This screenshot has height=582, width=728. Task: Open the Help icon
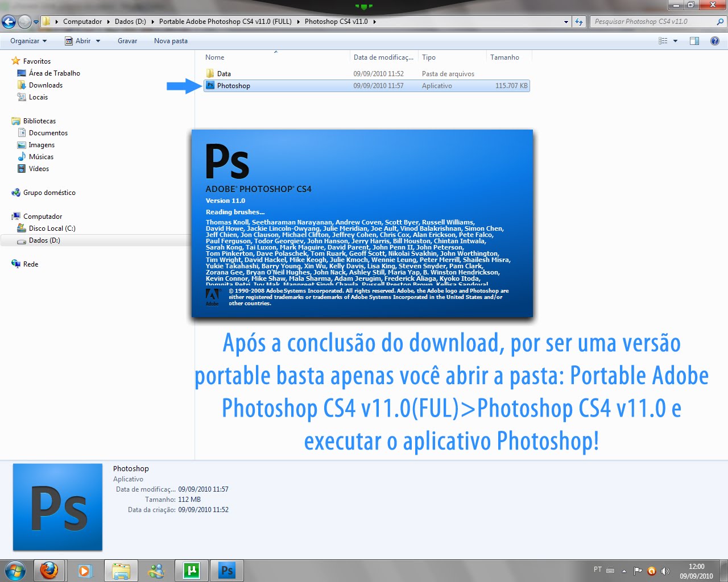coord(715,41)
